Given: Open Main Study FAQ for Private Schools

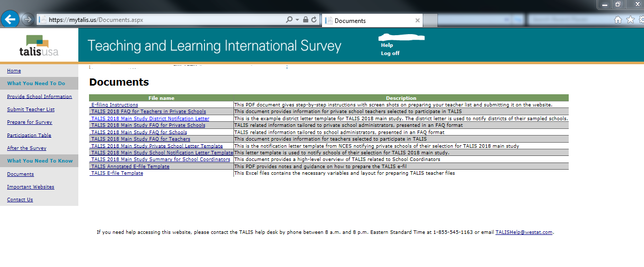Looking at the screenshot, I should [148, 125].
